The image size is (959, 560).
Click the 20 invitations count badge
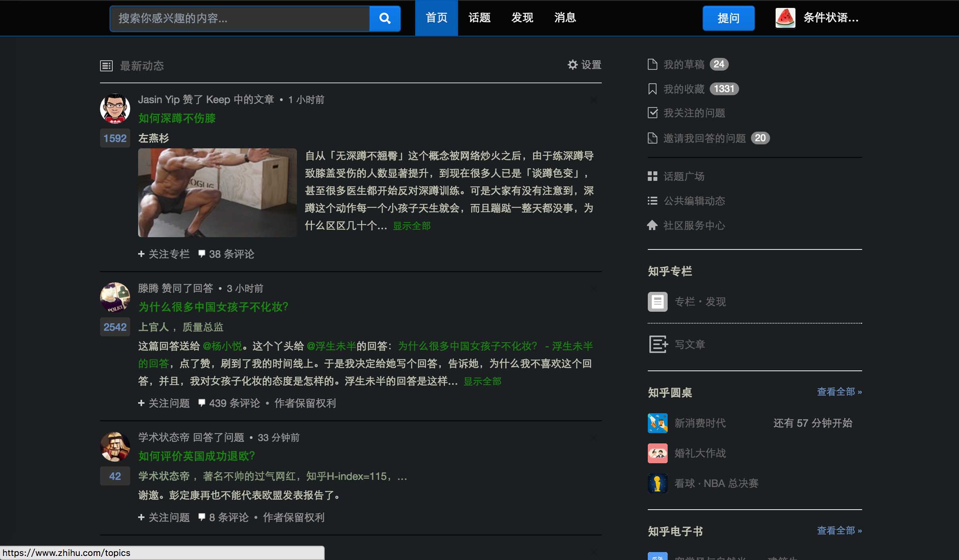(760, 138)
